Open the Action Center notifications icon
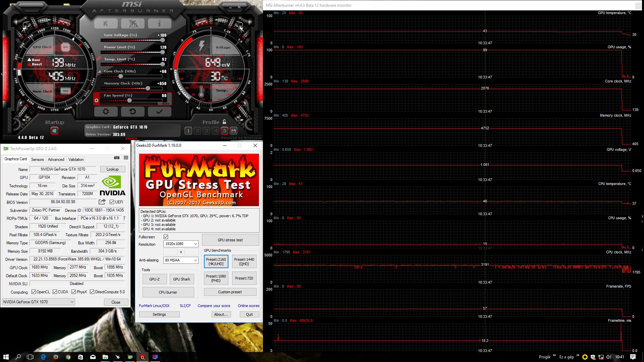Image resolution: width=644 pixels, height=362 pixels. point(633,357)
